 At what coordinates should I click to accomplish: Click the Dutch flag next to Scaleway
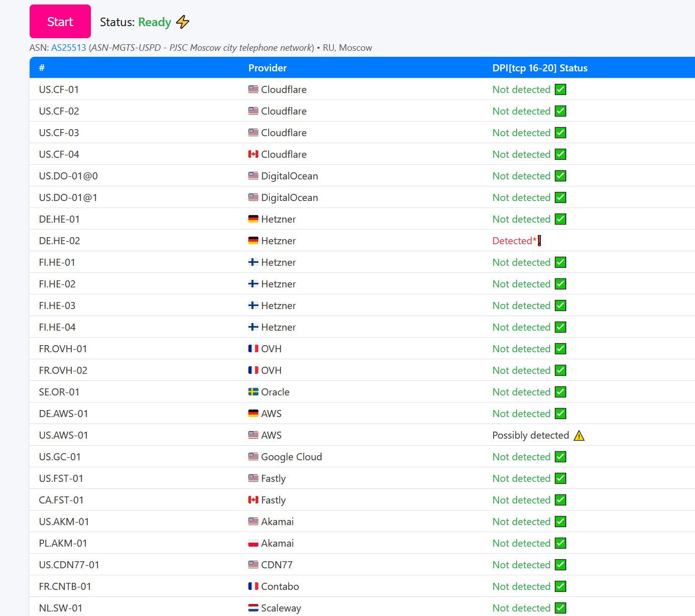[x=253, y=608]
